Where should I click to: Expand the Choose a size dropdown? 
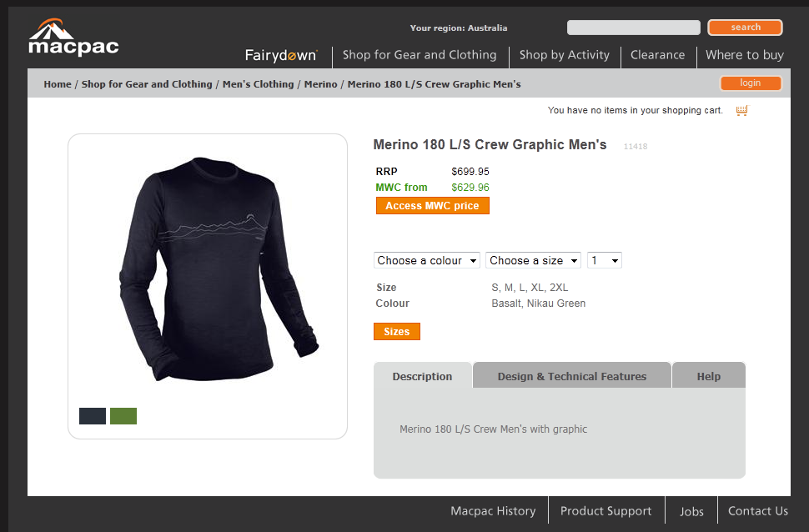533,260
